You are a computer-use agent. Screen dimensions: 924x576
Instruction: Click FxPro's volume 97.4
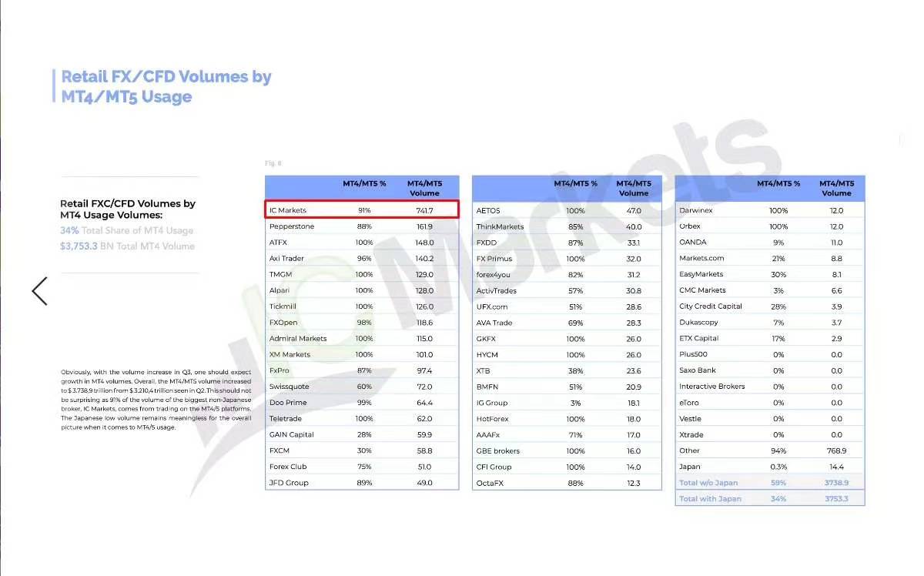(x=425, y=370)
